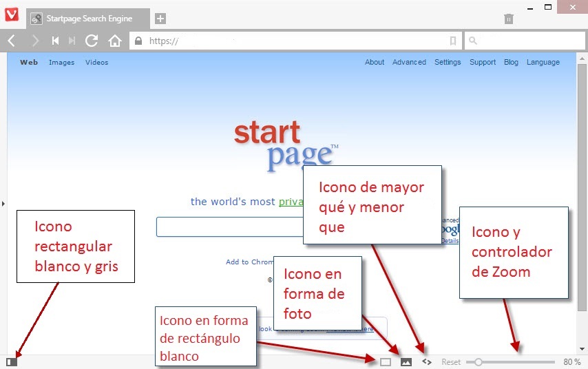This screenshot has width=588, height=369.
Task: Toggle the side panel in the status bar
Action: coord(12,362)
